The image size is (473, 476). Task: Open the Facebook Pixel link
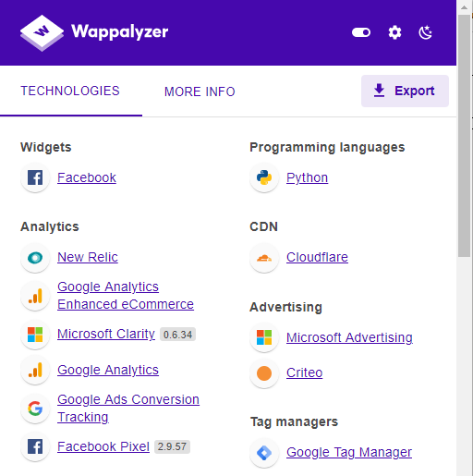coord(103,446)
